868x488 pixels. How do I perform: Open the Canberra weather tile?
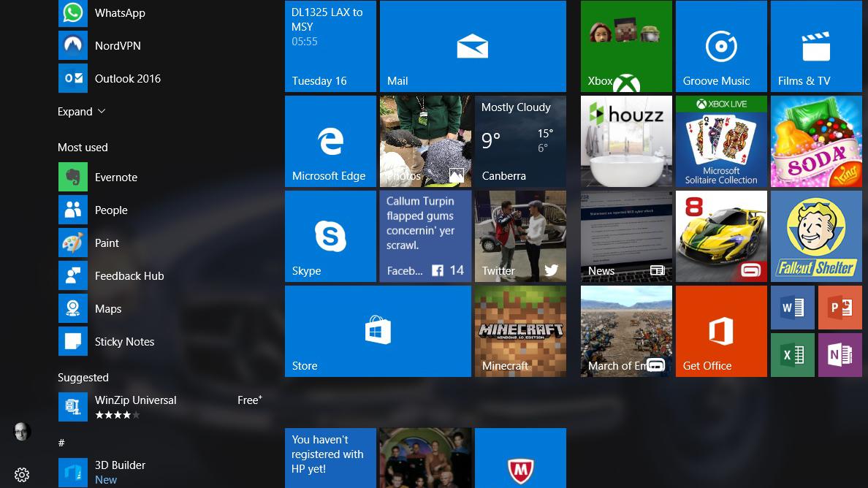[x=520, y=141]
